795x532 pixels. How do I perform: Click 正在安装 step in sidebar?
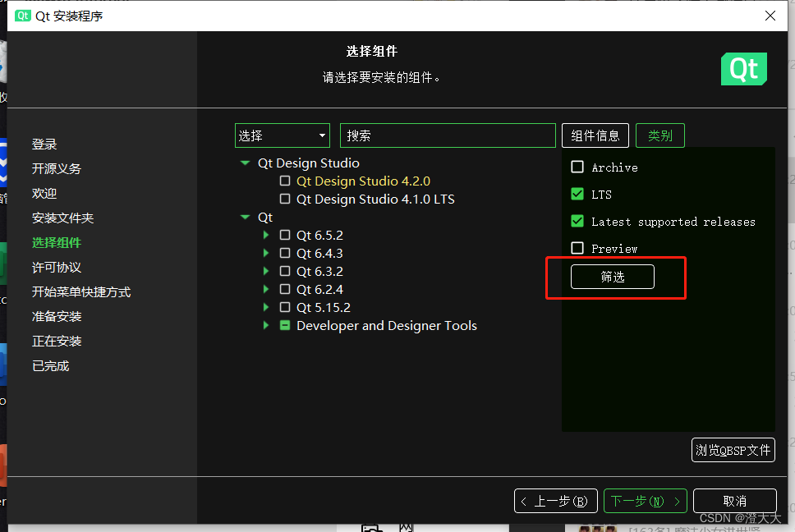[x=57, y=341]
